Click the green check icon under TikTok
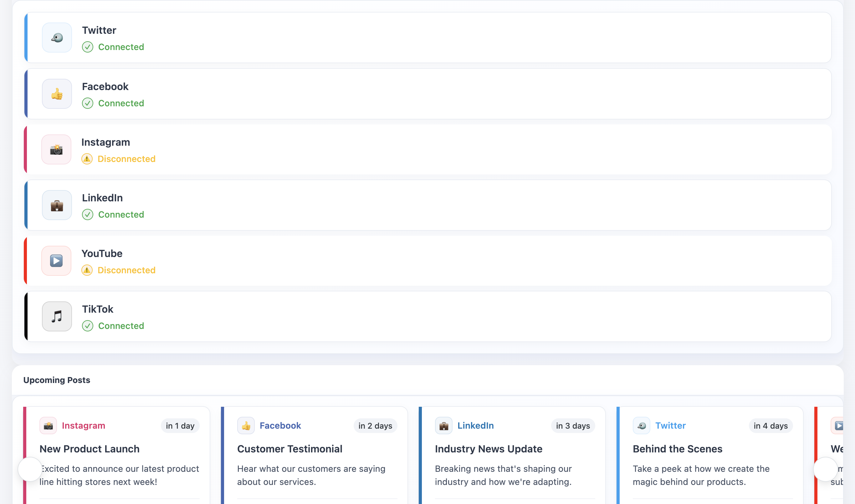 87,326
